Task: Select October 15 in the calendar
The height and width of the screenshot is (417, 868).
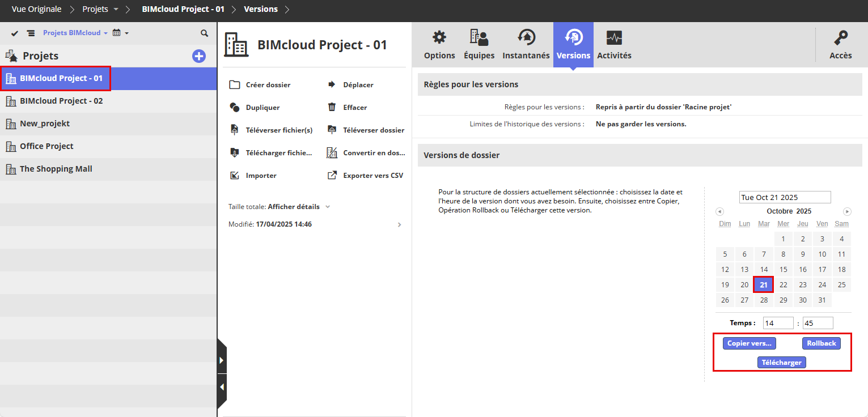Action: point(784,270)
